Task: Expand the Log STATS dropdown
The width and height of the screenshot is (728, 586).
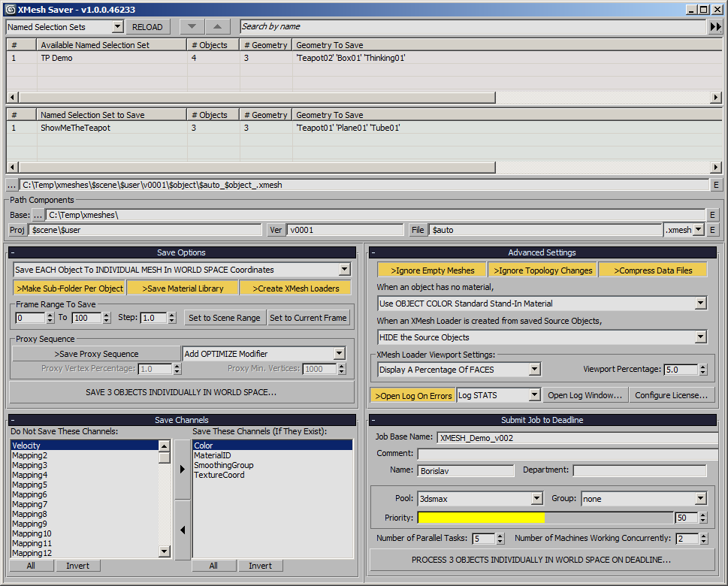Action: tap(499, 395)
